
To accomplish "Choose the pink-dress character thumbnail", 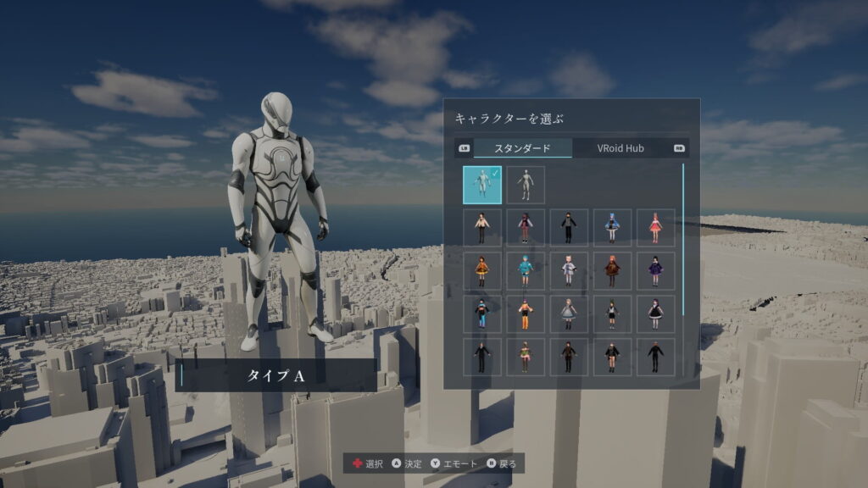I will [x=655, y=227].
